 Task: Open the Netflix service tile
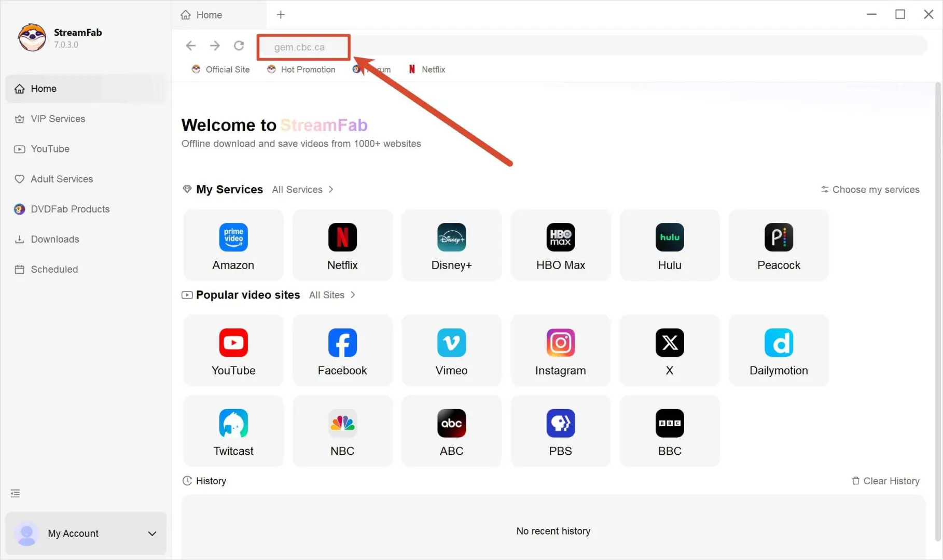click(342, 245)
